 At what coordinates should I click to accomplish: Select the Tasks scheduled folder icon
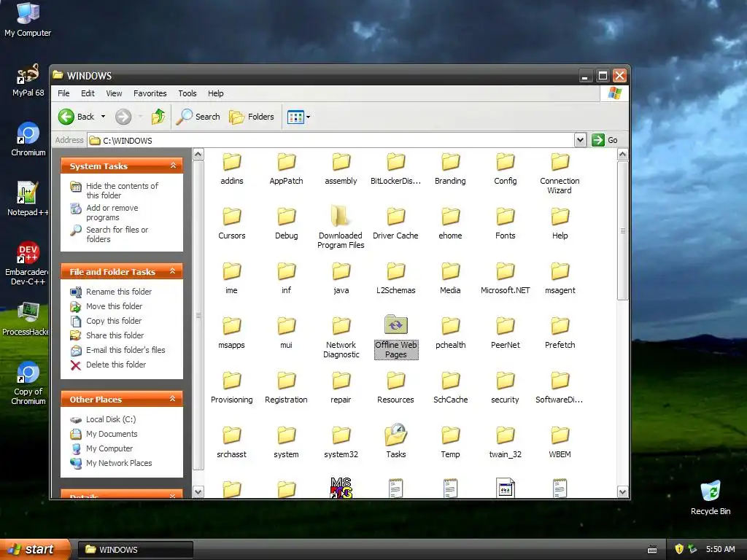click(x=396, y=441)
